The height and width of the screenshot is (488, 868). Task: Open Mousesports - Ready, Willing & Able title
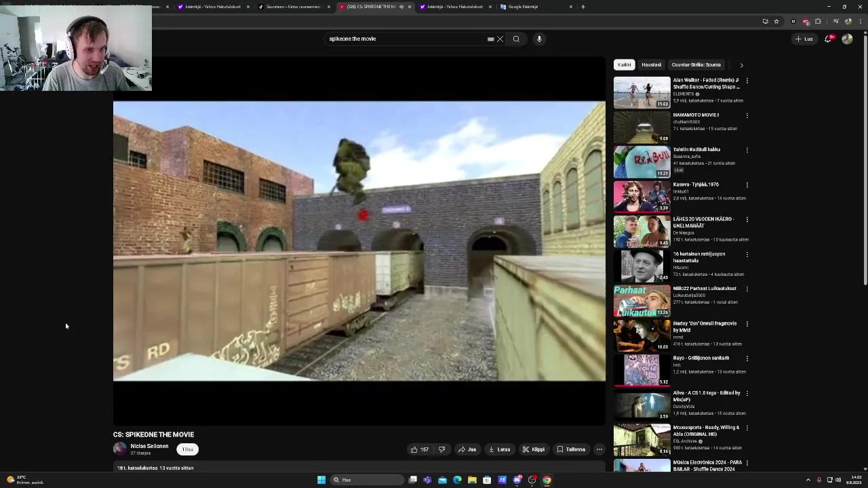(706, 430)
